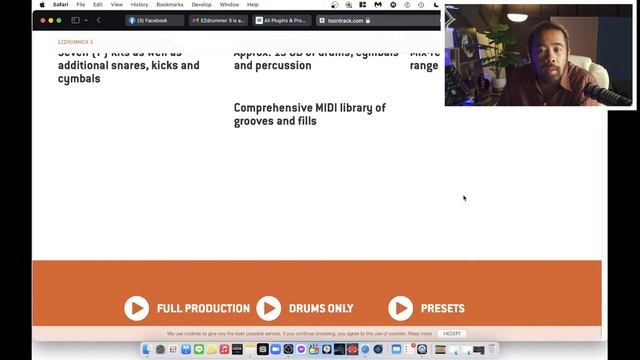This screenshot has height=360, width=640.
Task: Select the toontrack.com address tab
Action: tap(345, 20)
